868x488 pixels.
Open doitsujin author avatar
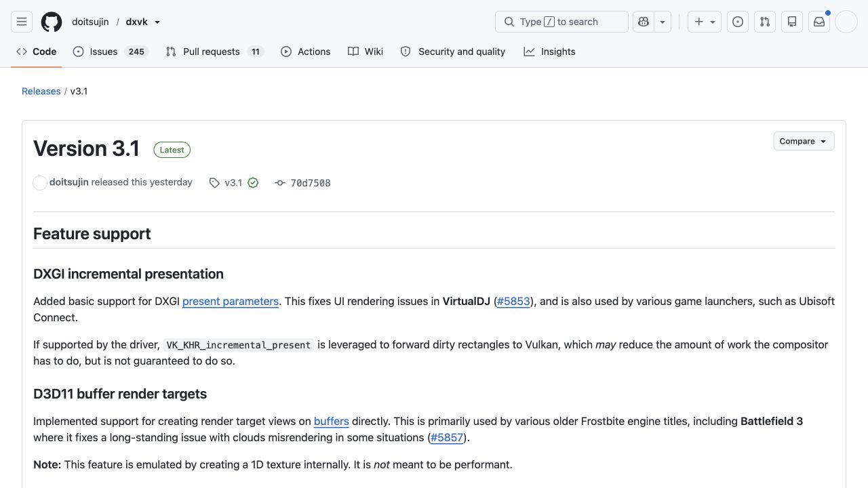click(x=40, y=183)
